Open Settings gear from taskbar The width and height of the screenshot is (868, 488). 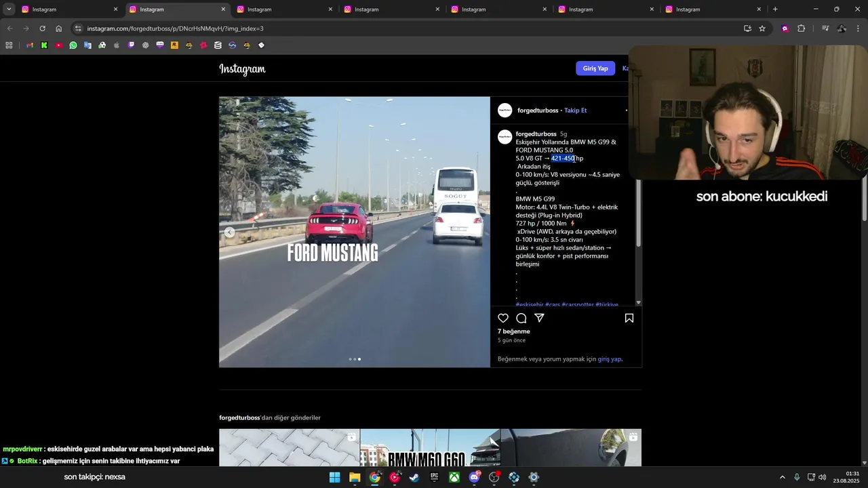[x=534, y=477]
